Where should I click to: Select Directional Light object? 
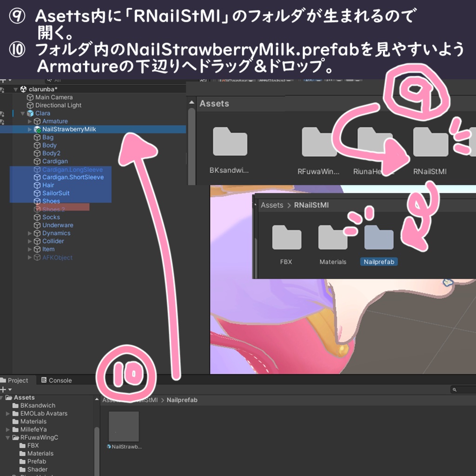pyautogui.click(x=58, y=105)
